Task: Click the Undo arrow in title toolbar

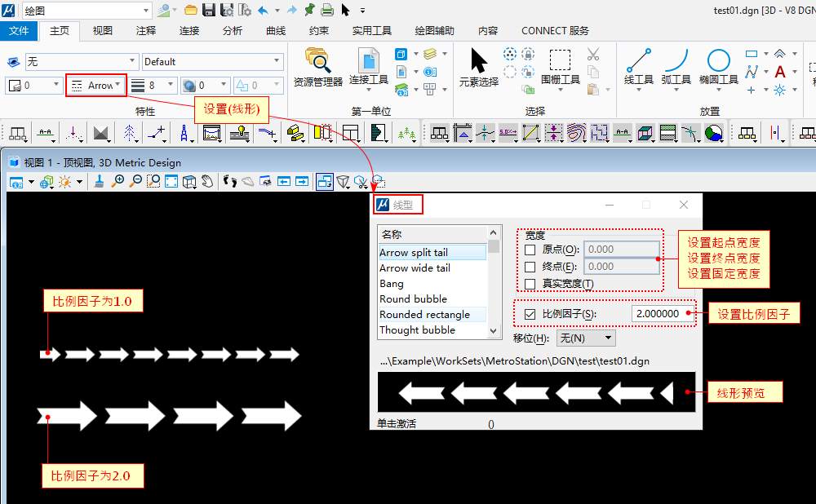Action: coord(264,10)
